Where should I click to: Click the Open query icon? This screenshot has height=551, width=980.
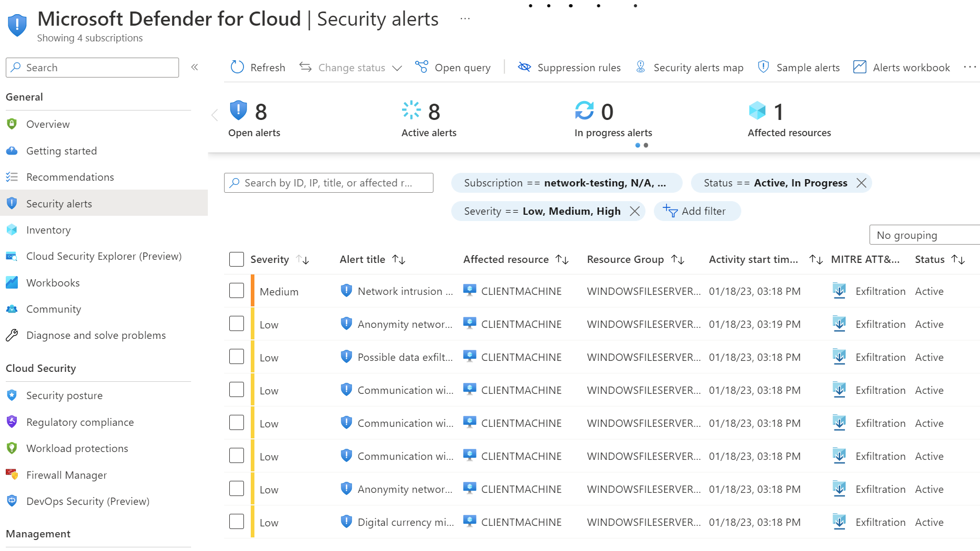(421, 67)
